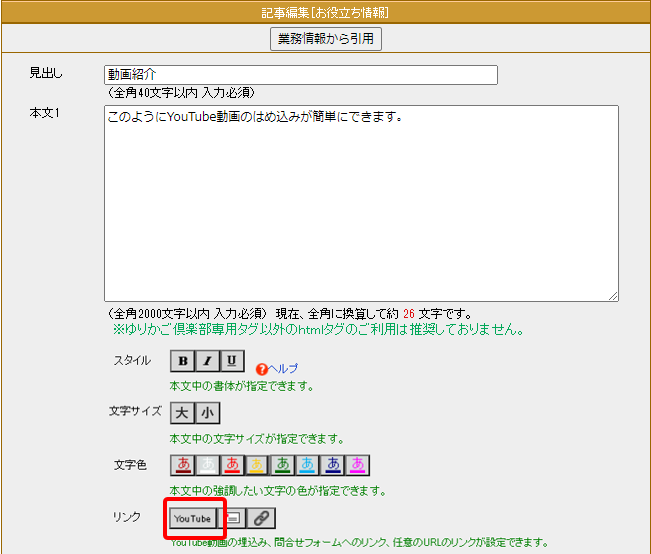Toggle underline U style button
This screenshot has width=651, height=554.
tap(232, 361)
